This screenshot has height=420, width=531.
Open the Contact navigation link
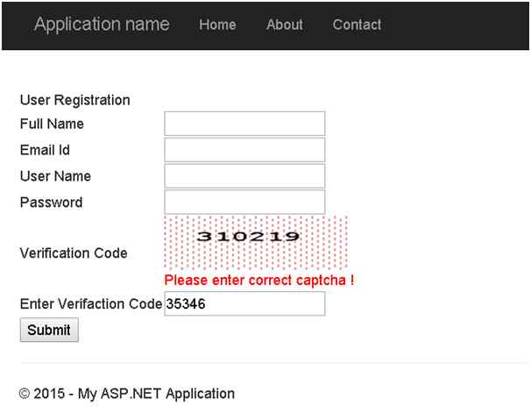pyautogui.click(x=357, y=25)
